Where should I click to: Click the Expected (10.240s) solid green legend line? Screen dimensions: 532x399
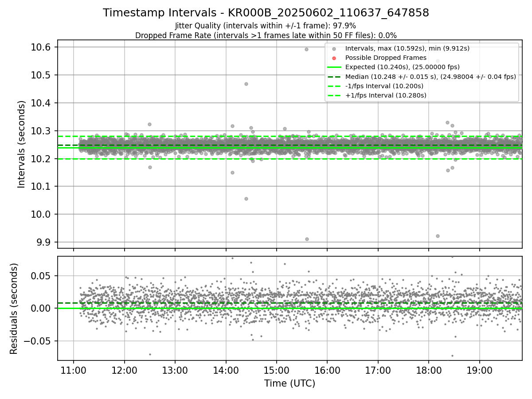334,67
